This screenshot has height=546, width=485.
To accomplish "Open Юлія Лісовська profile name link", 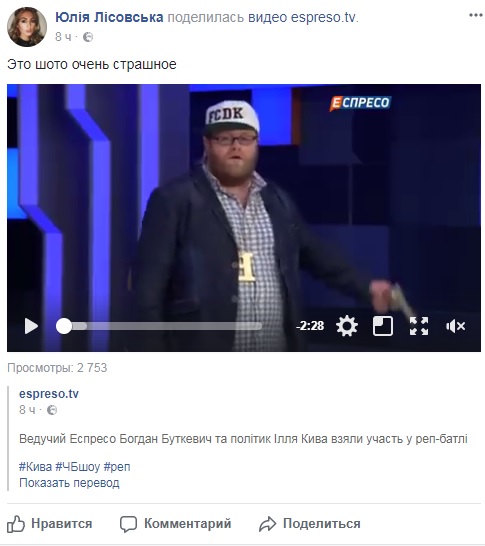I will (x=109, y=17).
